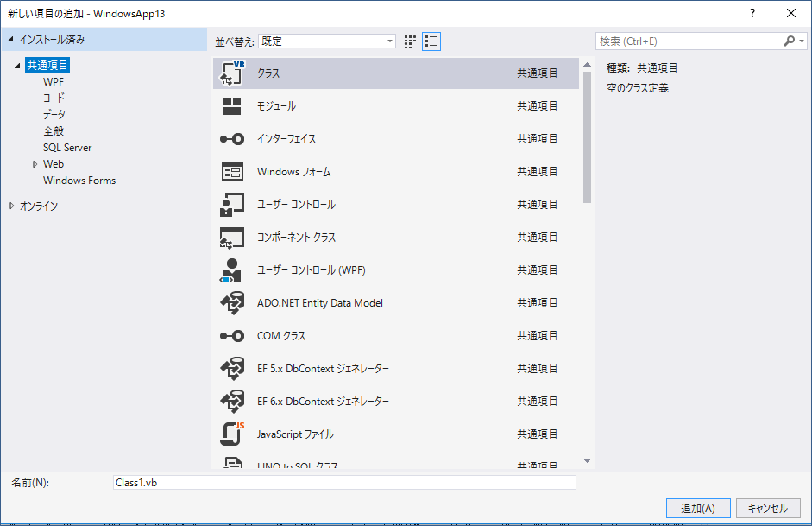The width and height of the screenshot is (812, 526).
Task: Click the 追加(A) button
Action: pos(697,508)
